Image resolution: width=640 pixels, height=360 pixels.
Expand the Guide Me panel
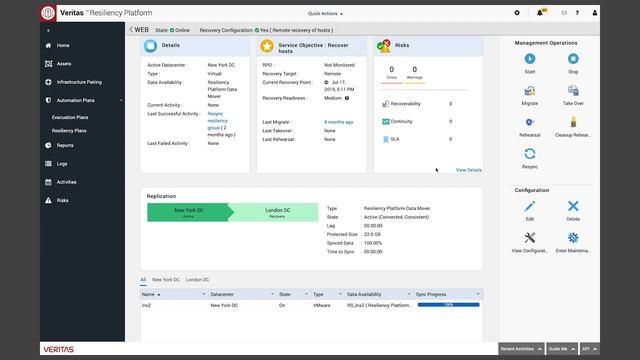pyautogui.click(x=562, y=349)
